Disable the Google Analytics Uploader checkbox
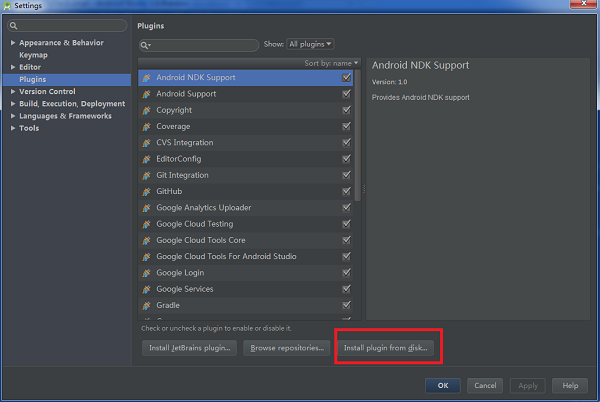 346,208
